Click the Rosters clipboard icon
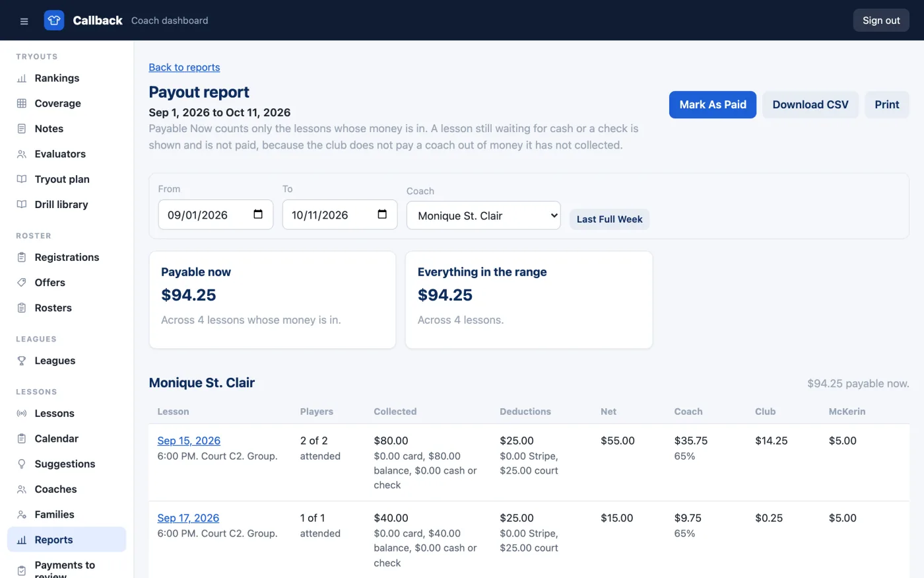This screenshot has width=924, height=578. coord(22,308)
